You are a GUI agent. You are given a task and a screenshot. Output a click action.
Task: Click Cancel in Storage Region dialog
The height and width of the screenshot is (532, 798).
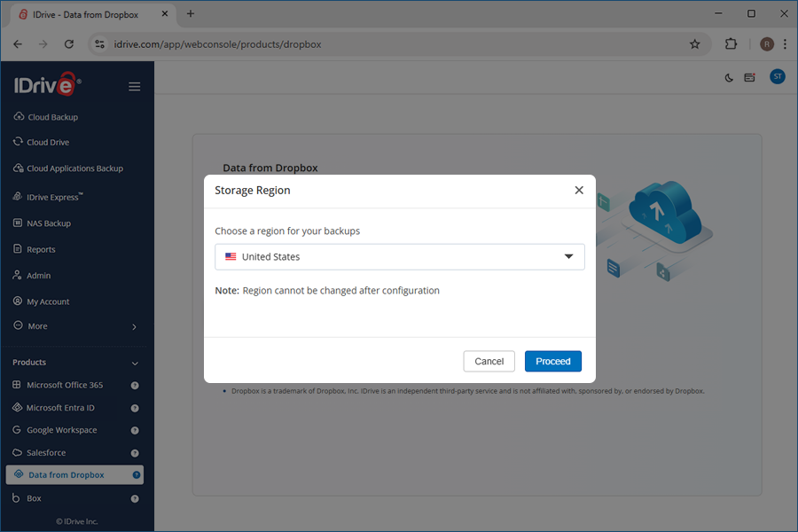point(489,362)
